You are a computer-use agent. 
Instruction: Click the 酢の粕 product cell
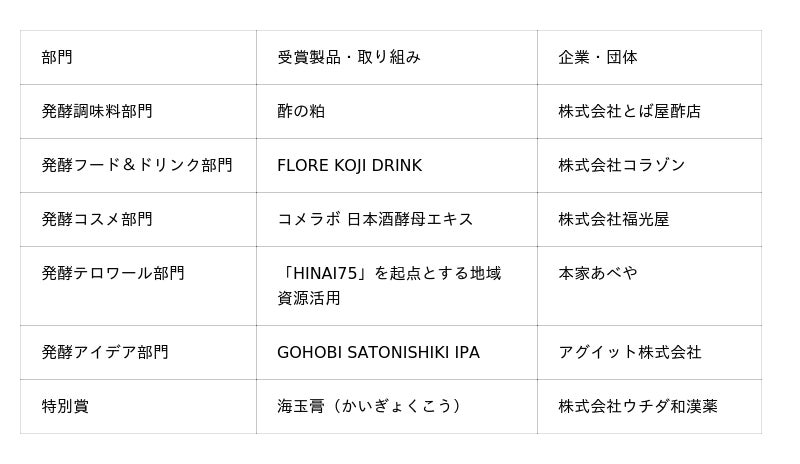pyautogui.click(x=396, y=112)
